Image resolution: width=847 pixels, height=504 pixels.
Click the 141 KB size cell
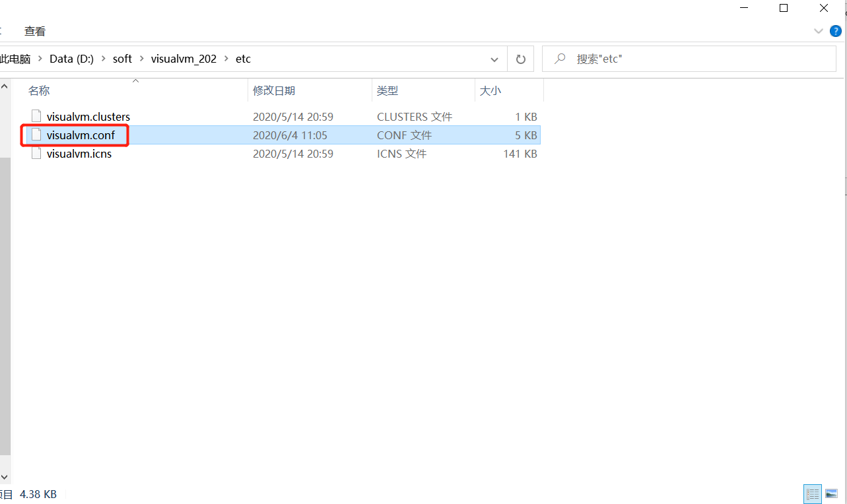pyautogui.click(x=520, y=154)
